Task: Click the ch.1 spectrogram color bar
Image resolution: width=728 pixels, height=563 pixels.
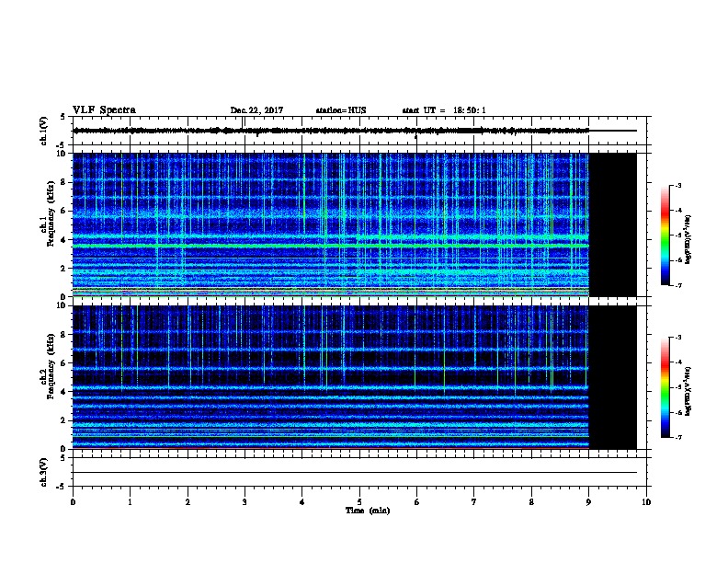Action: coord(665,236)
